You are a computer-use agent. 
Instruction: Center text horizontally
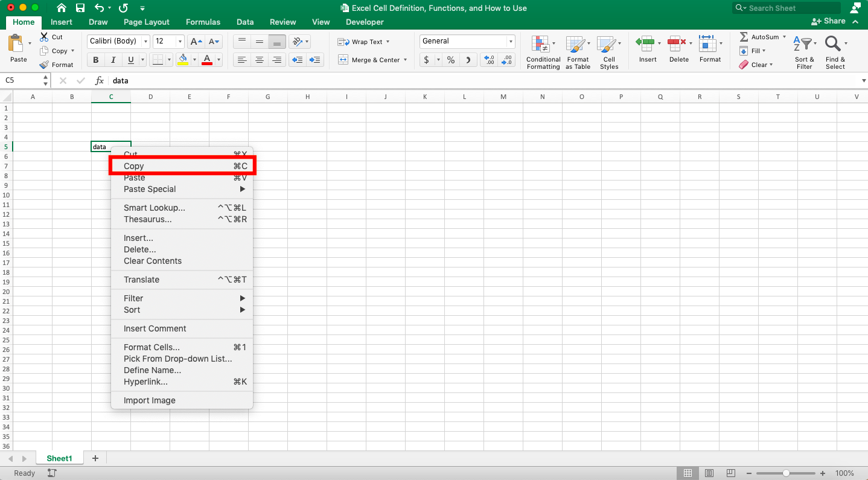point(260,60)
